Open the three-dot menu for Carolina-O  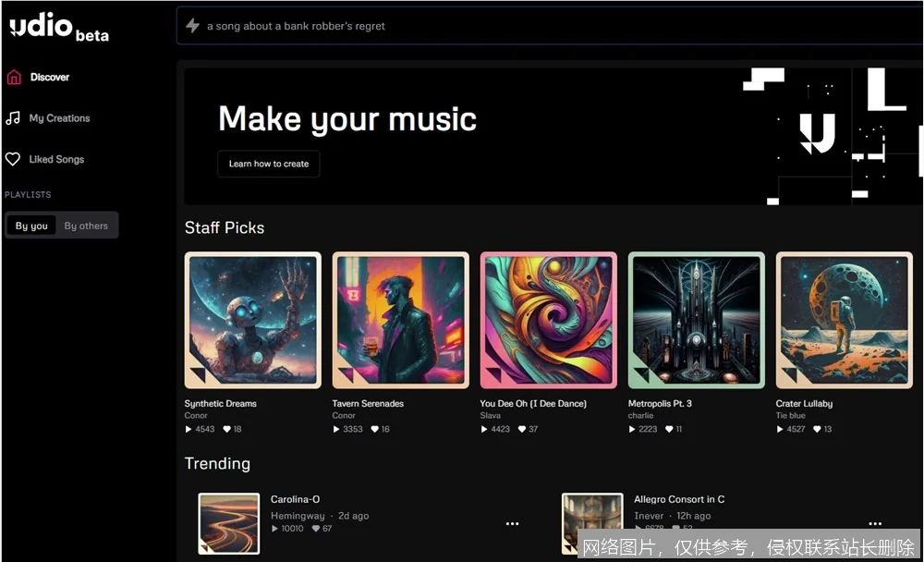(512, 524)
